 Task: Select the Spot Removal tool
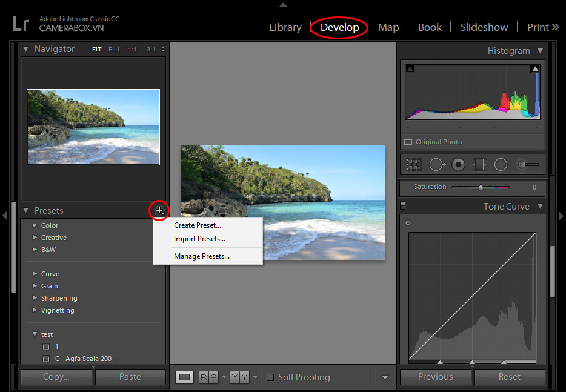coord(437,164)
